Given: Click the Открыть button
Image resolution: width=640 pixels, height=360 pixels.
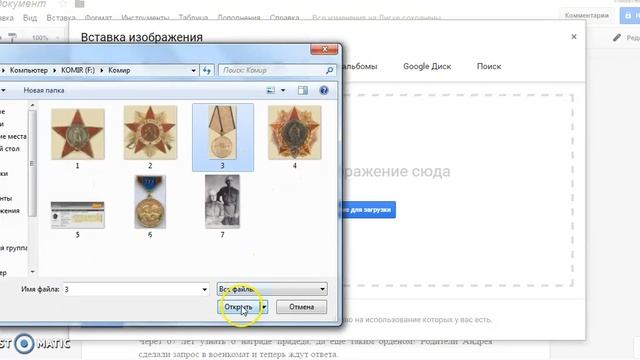Looking at the screenshot, I should point(239,307).
